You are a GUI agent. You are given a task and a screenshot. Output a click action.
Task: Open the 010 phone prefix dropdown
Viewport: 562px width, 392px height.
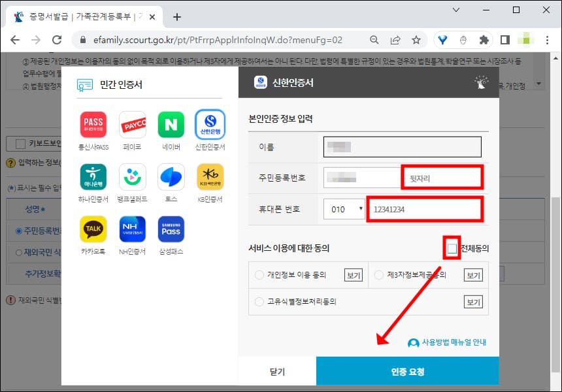coord(343,208)
